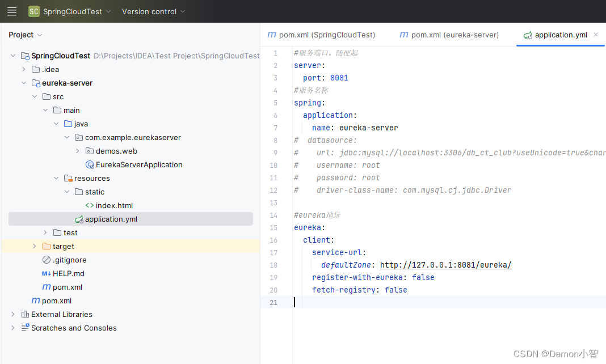Open the defaultZone URL link
The width and height of the screenshot is (606, 364).
[x=445, y=265]
